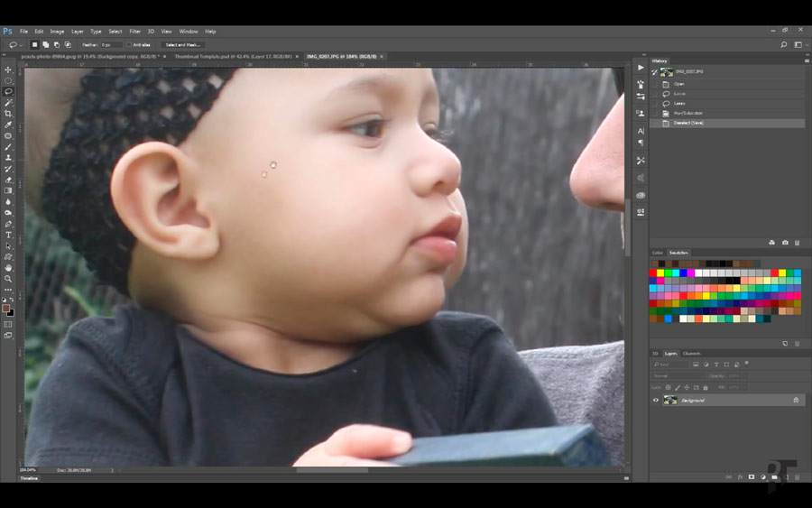
Task: Switch to the Channels tab
Action: [691, 354]
